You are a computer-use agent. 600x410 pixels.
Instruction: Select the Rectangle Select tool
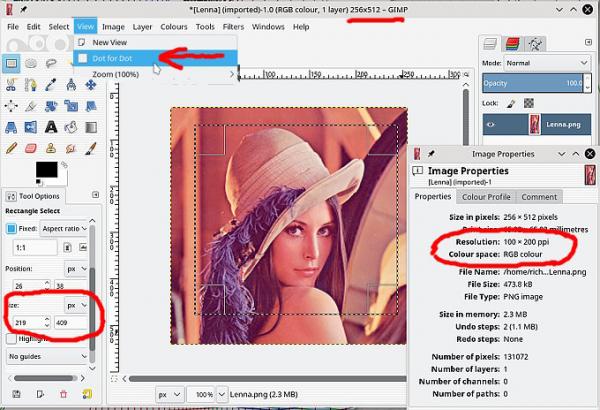11,63
